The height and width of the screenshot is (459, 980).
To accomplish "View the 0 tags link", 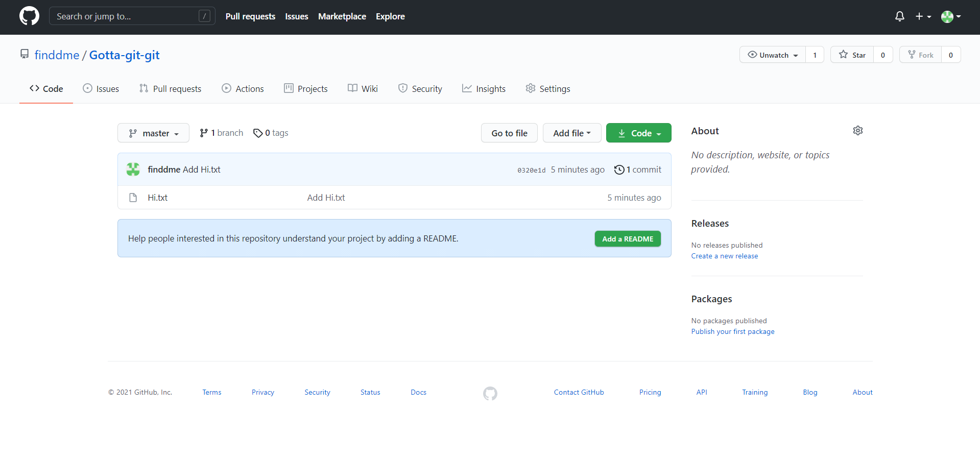I will (271, 133).
